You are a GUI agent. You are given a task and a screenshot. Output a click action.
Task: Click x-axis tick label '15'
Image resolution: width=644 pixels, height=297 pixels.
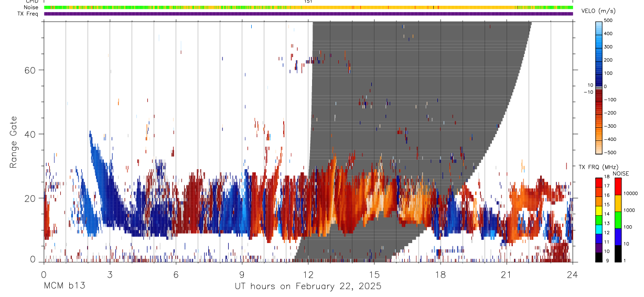pos(374,274)
